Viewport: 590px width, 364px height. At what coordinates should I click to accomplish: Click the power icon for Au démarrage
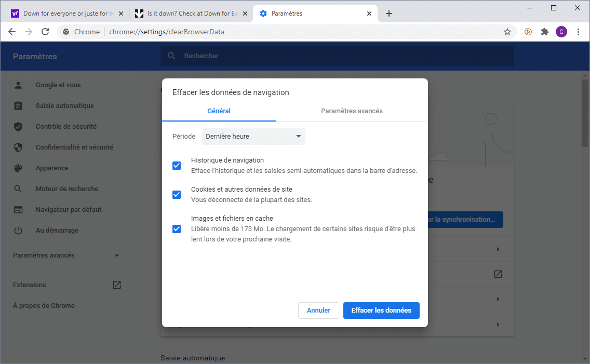tap(18, 230)
